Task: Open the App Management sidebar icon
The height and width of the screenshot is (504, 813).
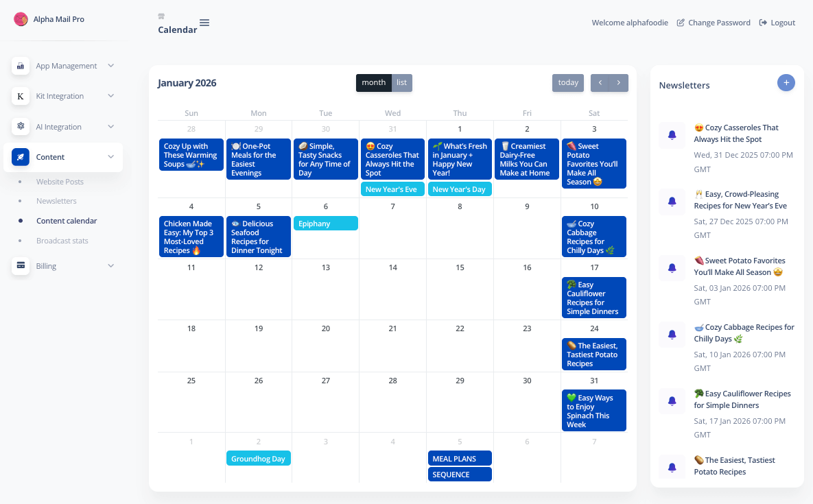Action: 21,66
